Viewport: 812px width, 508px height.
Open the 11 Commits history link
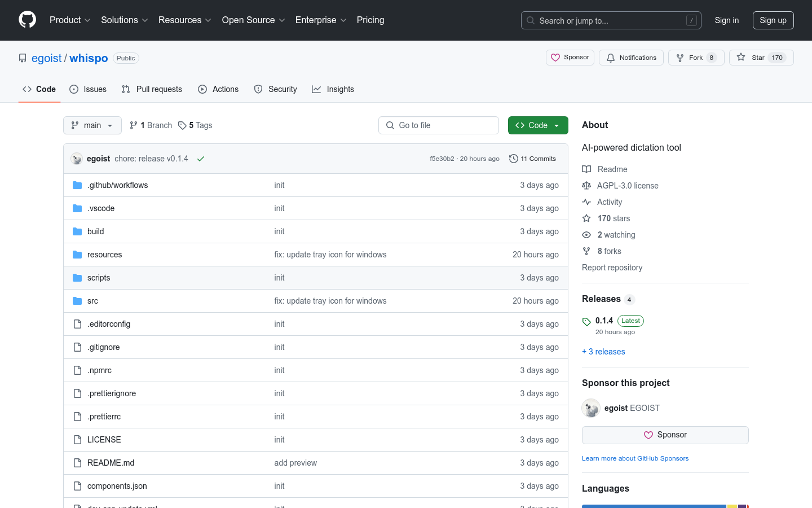click(x=532, y=159)
